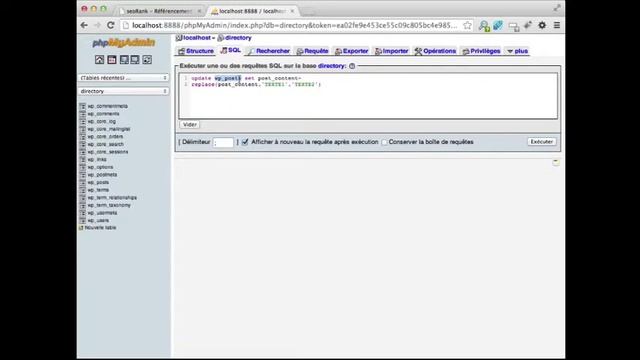
Task: Click the Vider button
Action: click(190, 124)
